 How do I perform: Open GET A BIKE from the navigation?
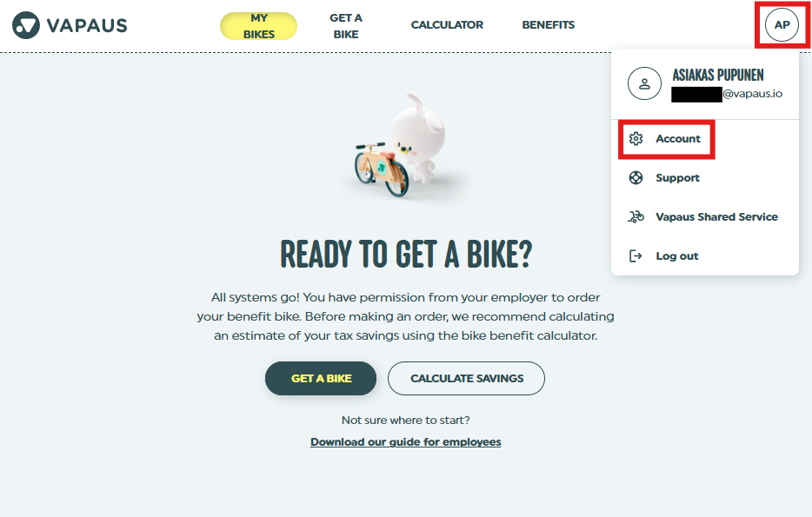(x=346, y=25)
